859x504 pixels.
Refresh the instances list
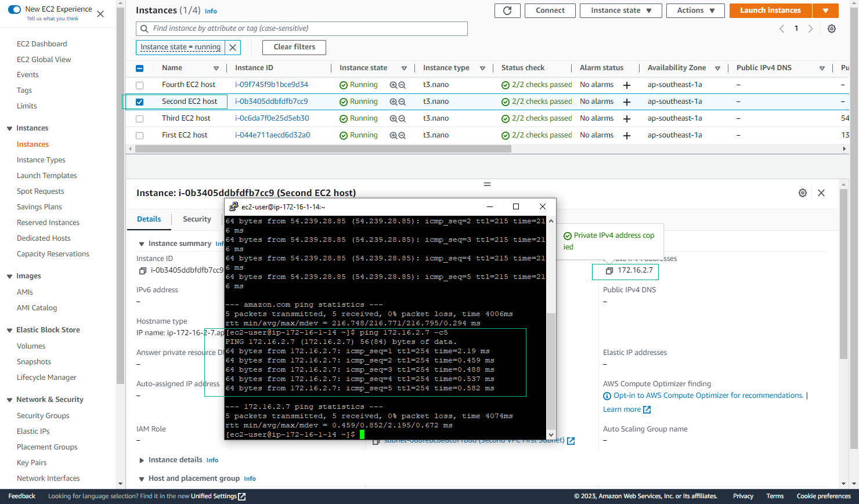pyautogui.click(x=507, y=10)
